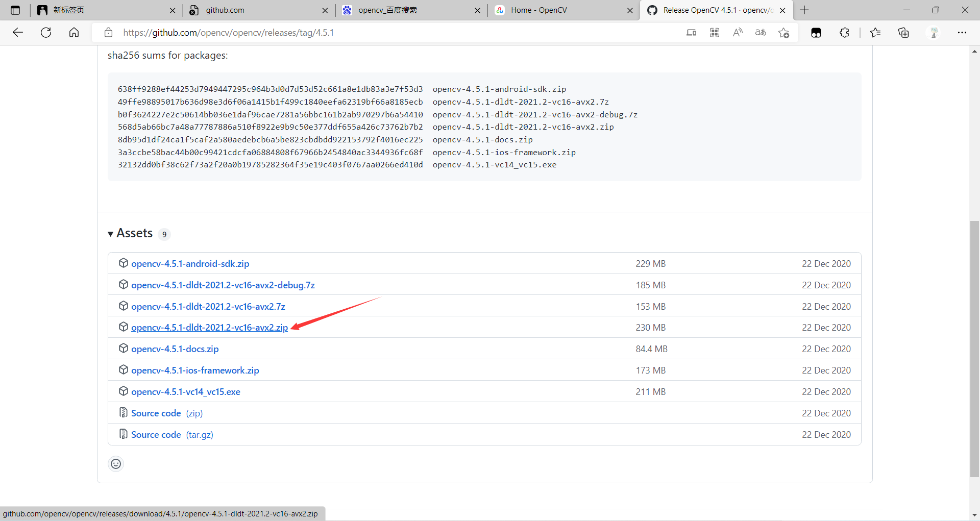The height and width of the screenshot is (521, 980).
Task: Download opencv-4.5.1-dldt-2021.2-vc16-avx2.7z
Action: pyautogui.click(x=208, y=307)
